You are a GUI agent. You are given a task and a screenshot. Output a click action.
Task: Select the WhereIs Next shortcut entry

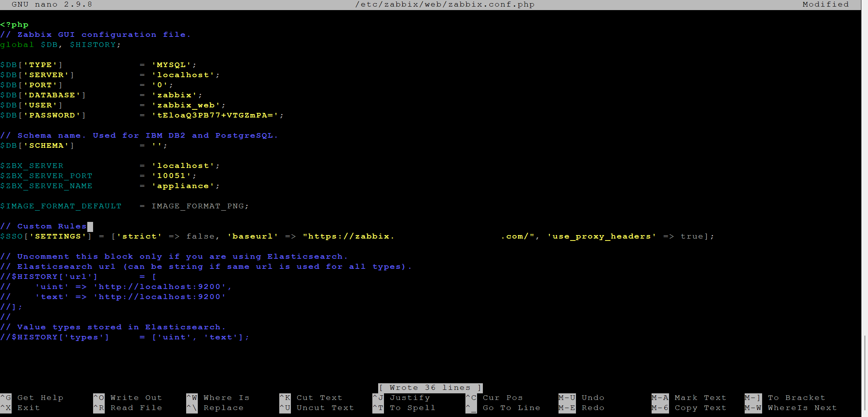coord(791,408)
